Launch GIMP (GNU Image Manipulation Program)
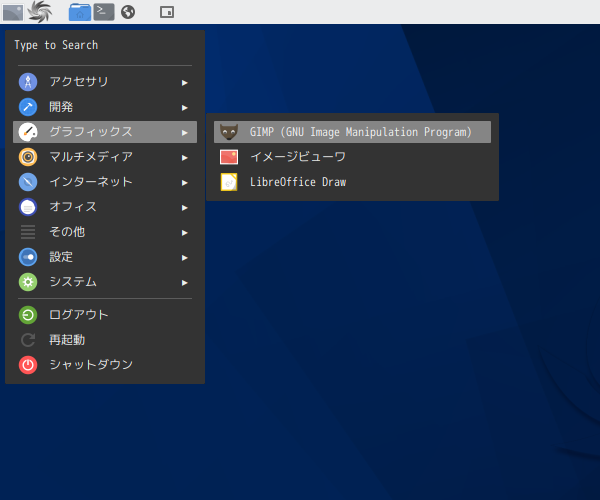600x500 pixels. (352, 132)
